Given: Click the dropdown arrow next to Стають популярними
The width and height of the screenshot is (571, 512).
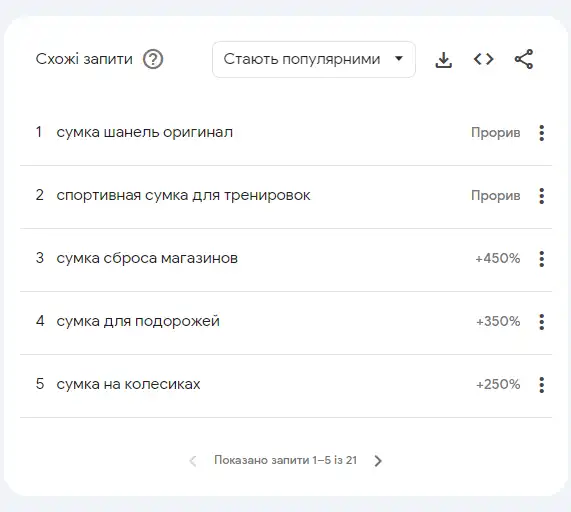Looking at the screenshot, I should pyautogui.click(x=399, y=58).
